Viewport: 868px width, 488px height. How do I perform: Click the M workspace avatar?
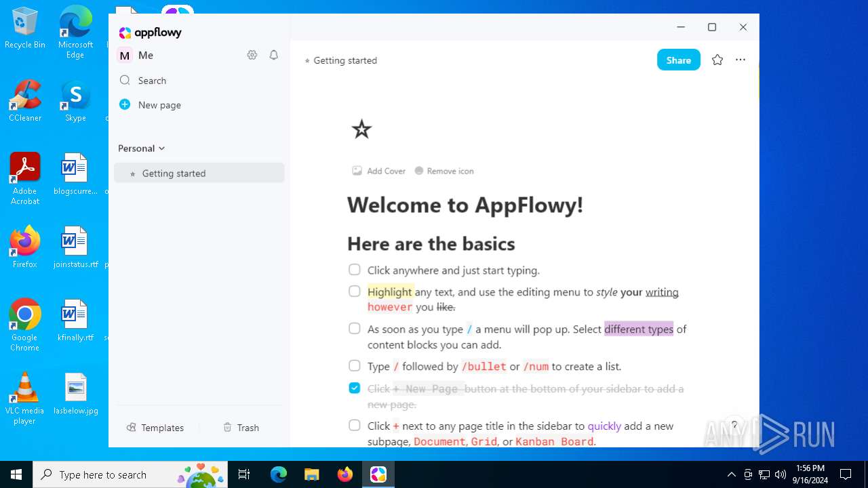[125, 56]
